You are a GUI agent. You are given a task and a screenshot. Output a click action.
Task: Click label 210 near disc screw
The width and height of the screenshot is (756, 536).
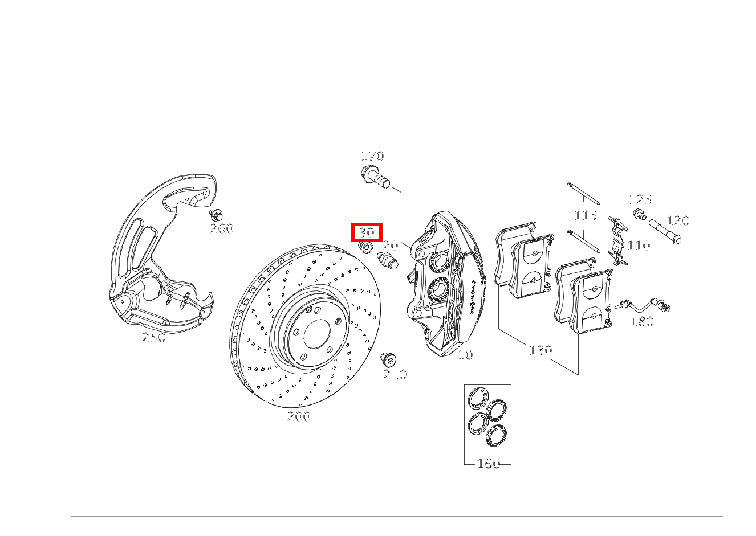[x=395, y=374]
